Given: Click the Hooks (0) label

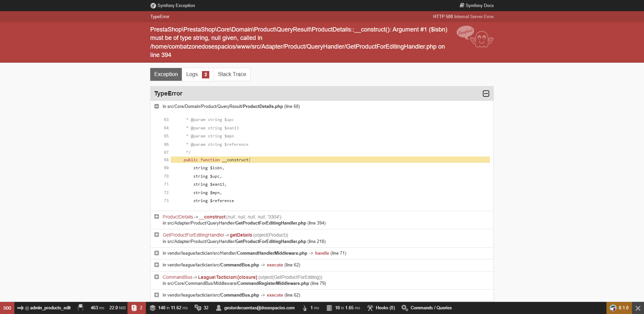Looking at the screenshot, I should pyautogui.click(x=385, y=308).
